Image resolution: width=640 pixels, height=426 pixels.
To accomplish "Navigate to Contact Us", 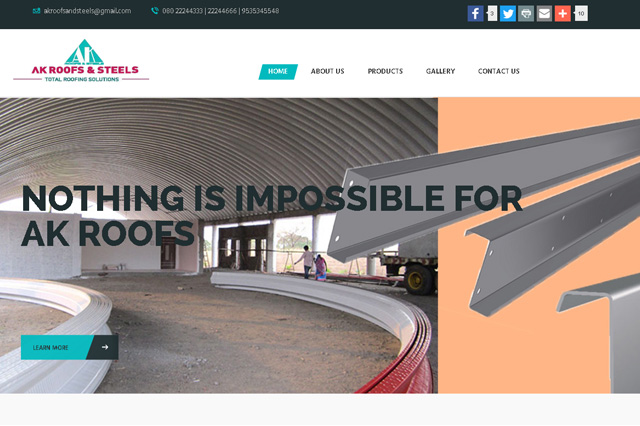I will (498, 71).
